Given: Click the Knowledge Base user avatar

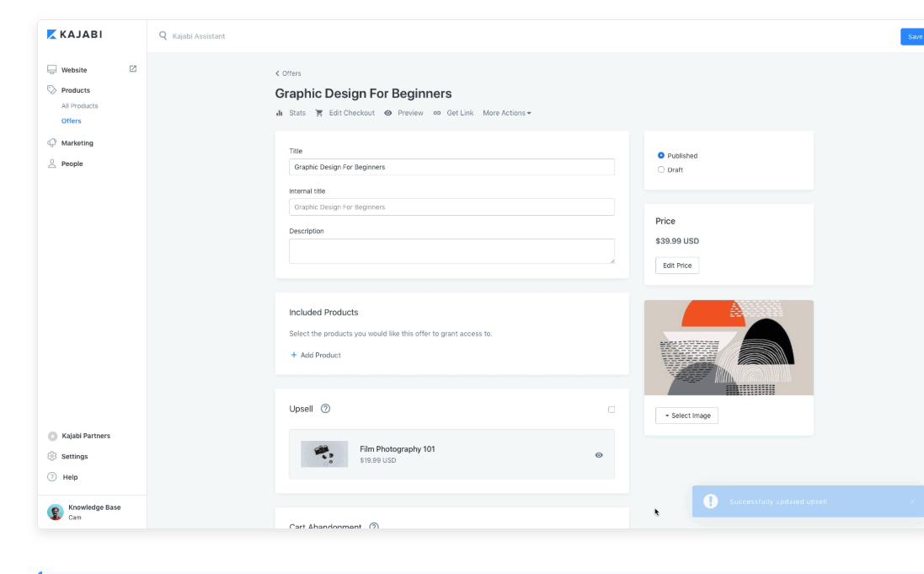Looking at the screenshot, I should pos(56,512).
